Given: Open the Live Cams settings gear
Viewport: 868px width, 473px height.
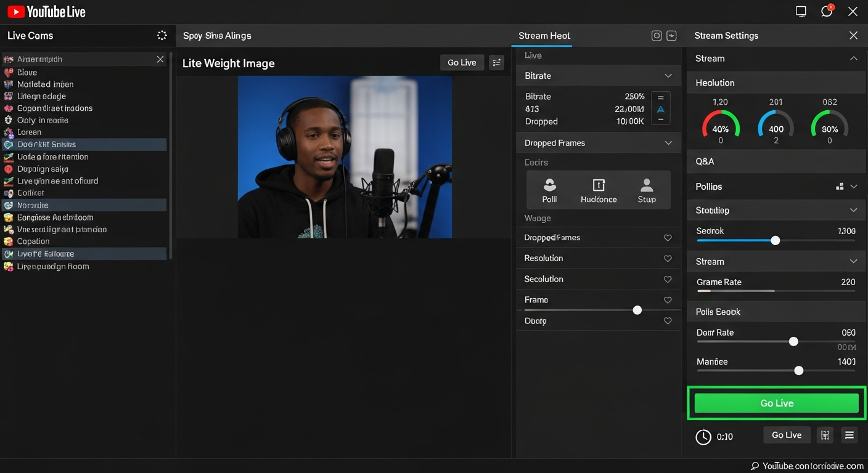Looking at the screenshot, I should 162,35.
